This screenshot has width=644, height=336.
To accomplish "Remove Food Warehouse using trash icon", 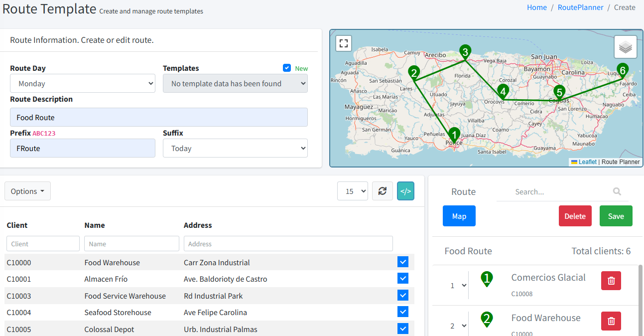I will [611, 321].
